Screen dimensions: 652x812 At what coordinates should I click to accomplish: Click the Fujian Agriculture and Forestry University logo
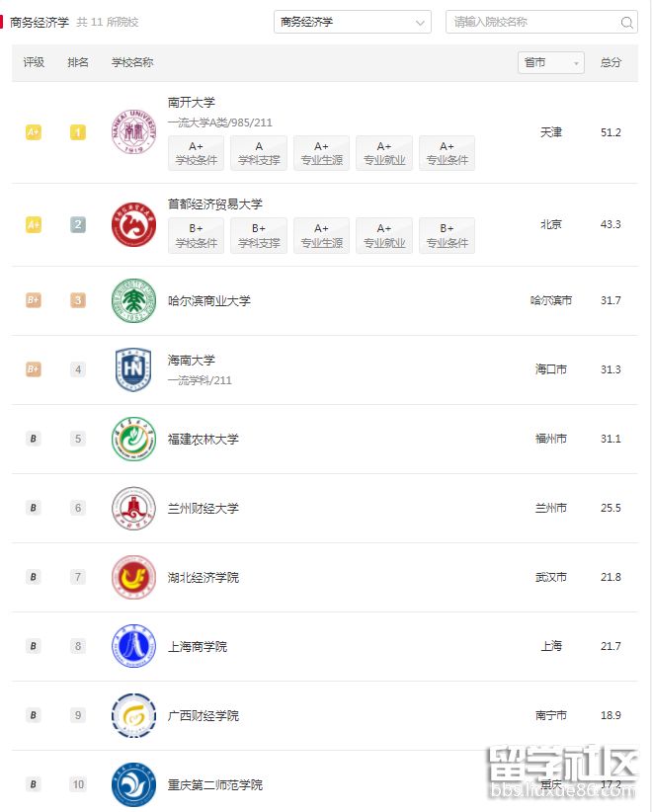pyautogui.click(x=133, y=439)
